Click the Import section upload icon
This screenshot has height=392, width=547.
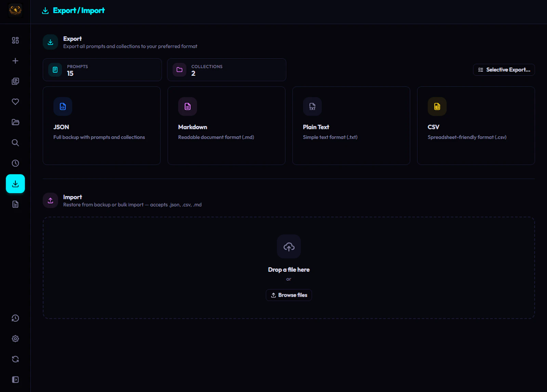click(50, 200)
